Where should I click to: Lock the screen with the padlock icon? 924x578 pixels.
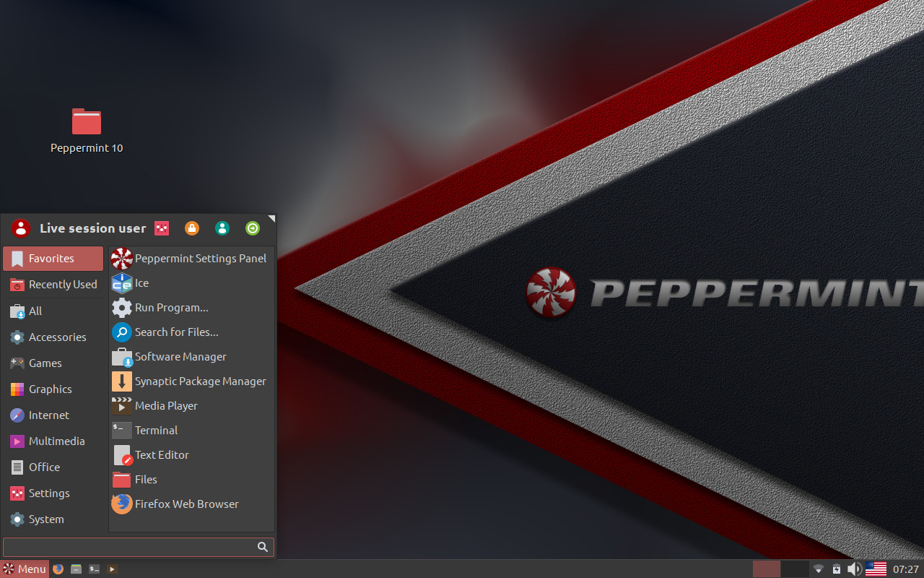(191, 228)
